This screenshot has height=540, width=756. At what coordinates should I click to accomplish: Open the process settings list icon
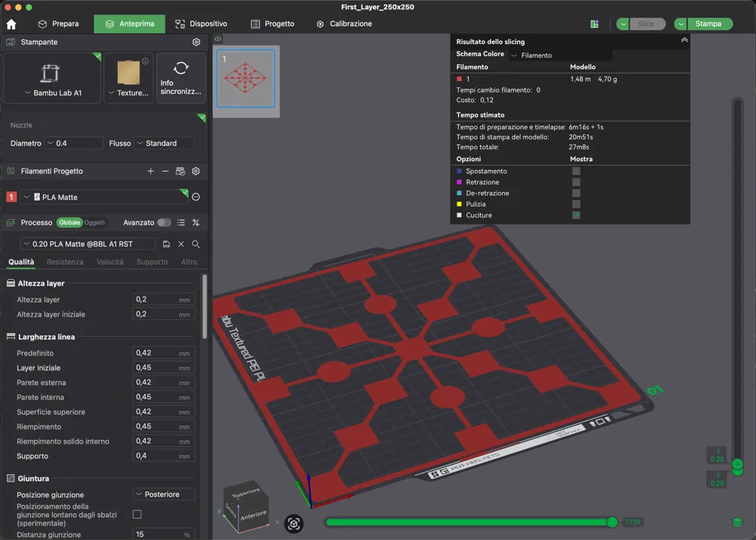click(181, 222)
